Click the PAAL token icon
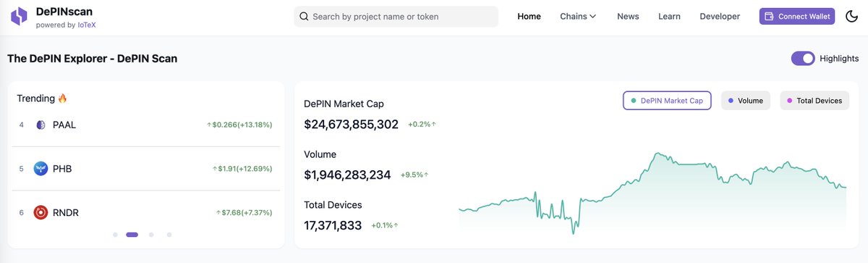The height and width of the screenshot is (263, 868). tap(41, 125)
